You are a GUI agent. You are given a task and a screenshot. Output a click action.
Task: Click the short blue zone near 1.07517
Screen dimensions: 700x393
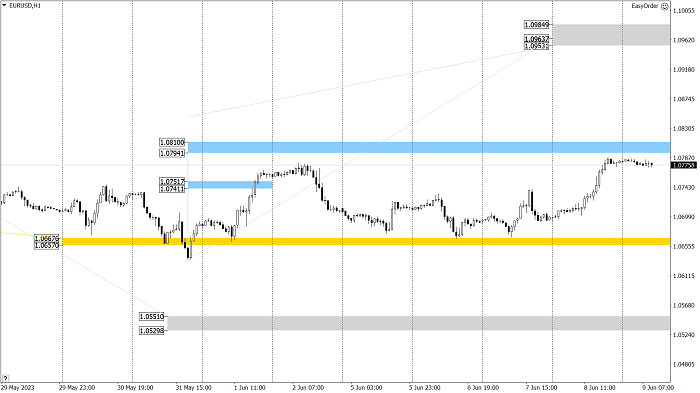coord(230,185)
